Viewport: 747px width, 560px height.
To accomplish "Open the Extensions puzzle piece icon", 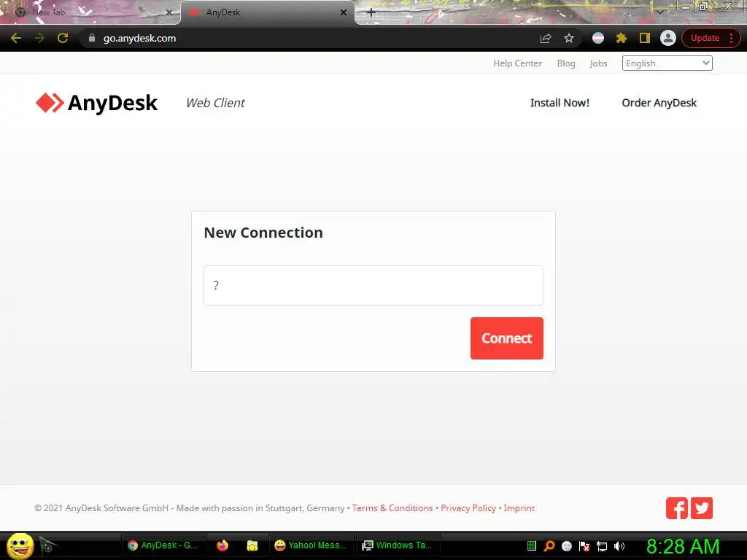I will 622,38.
